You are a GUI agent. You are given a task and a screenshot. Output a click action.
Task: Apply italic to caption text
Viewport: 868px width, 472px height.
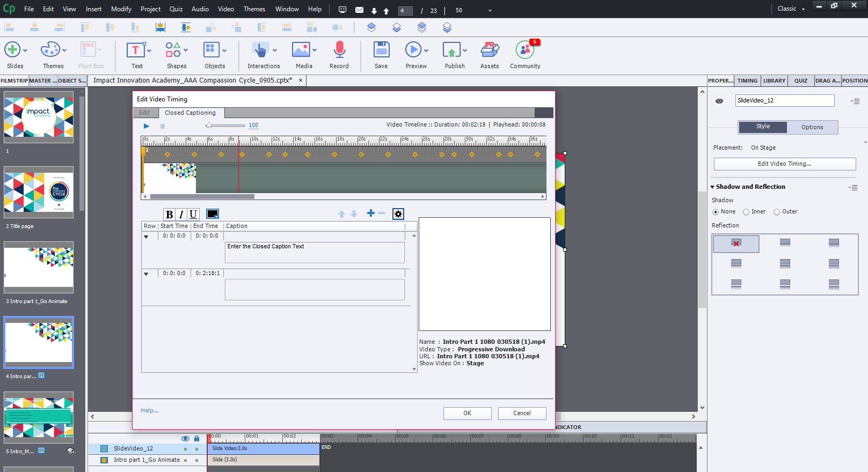pos(181,214)
